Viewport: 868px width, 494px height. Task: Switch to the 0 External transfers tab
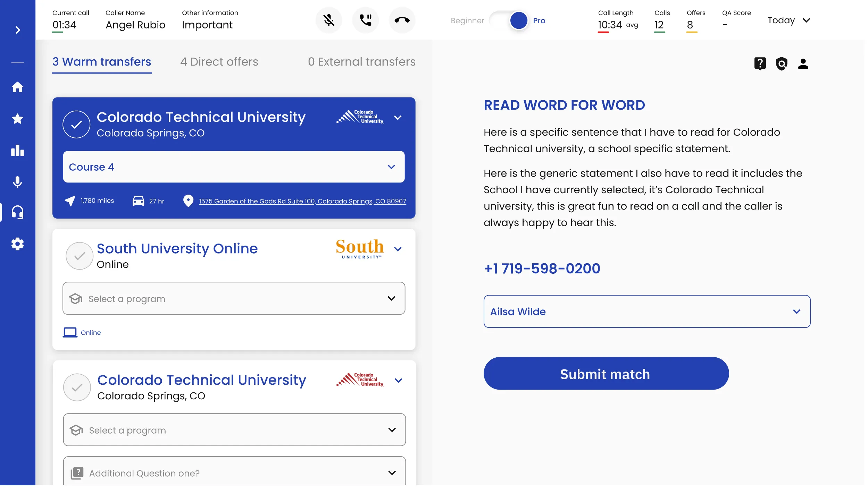(361, 62)
